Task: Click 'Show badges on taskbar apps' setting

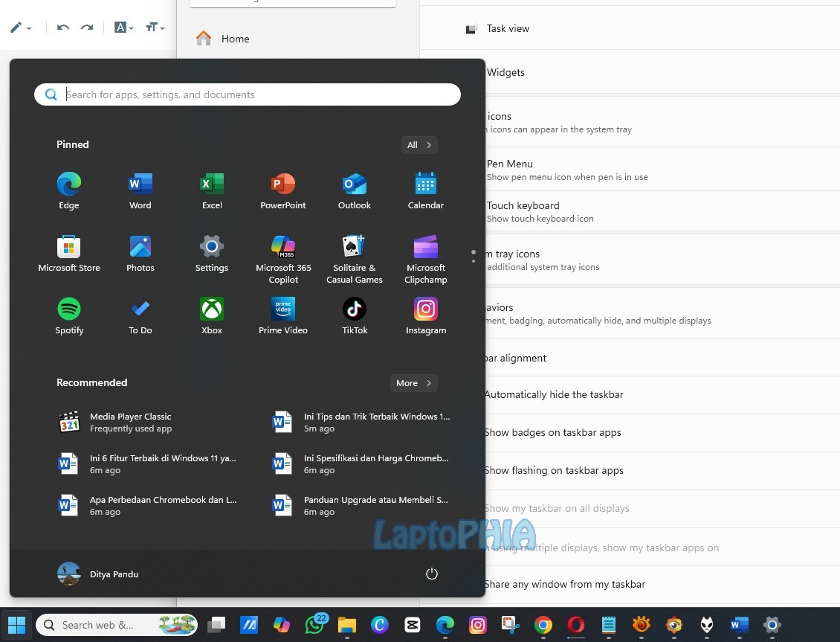Action: 662,433
